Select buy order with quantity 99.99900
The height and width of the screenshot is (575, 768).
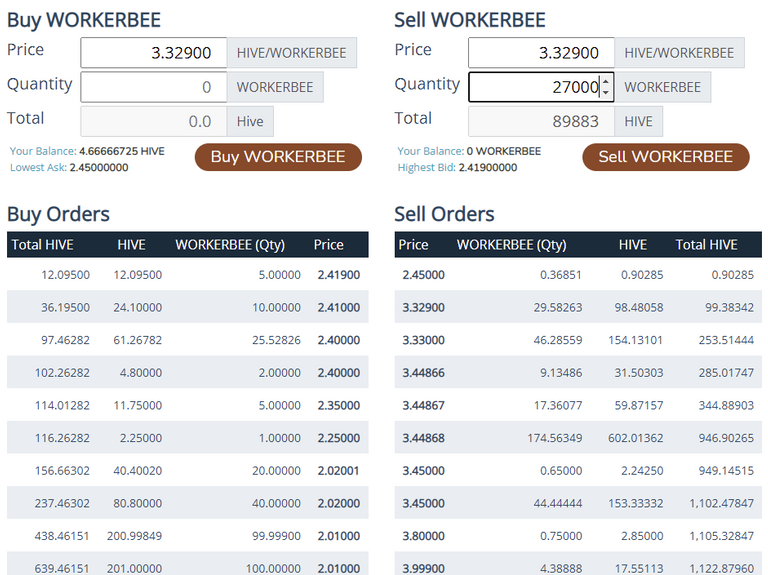(188, 536)
